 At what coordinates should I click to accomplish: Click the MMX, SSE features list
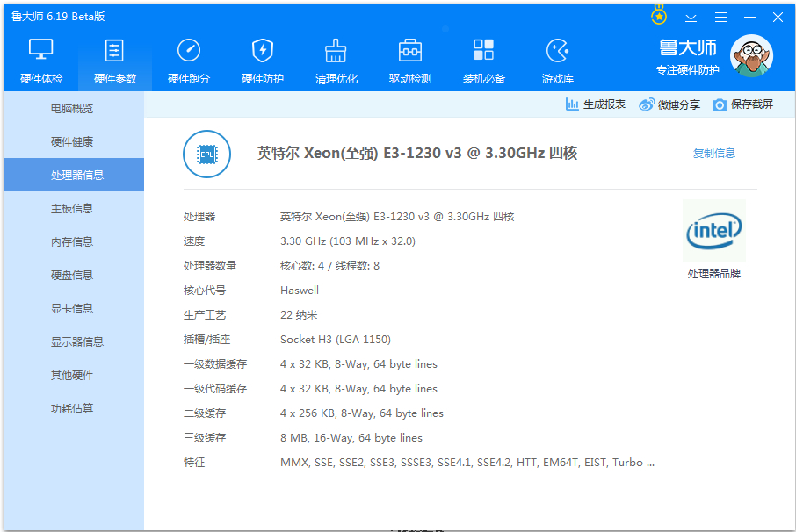pos(467,463)
